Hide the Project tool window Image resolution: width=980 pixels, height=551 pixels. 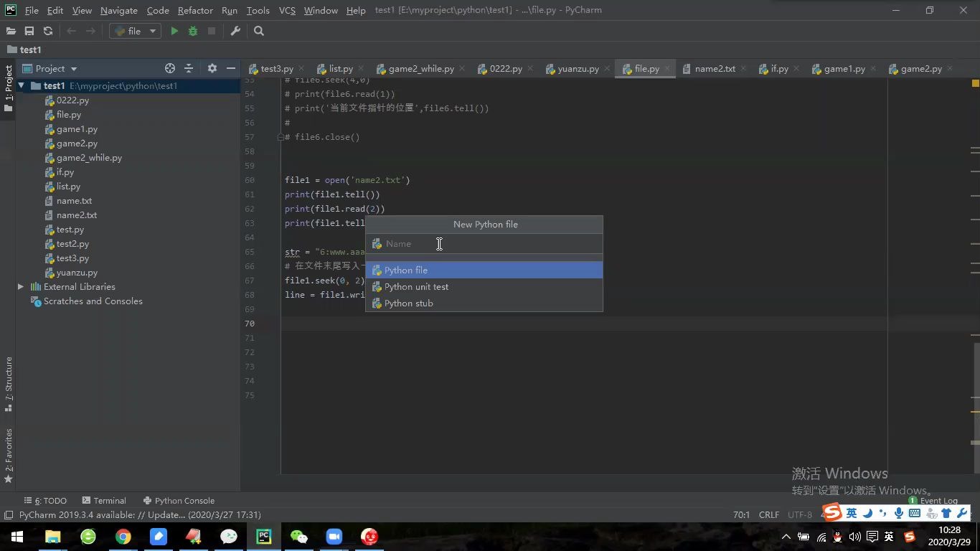pyautogui.click(x=230, y=67)
